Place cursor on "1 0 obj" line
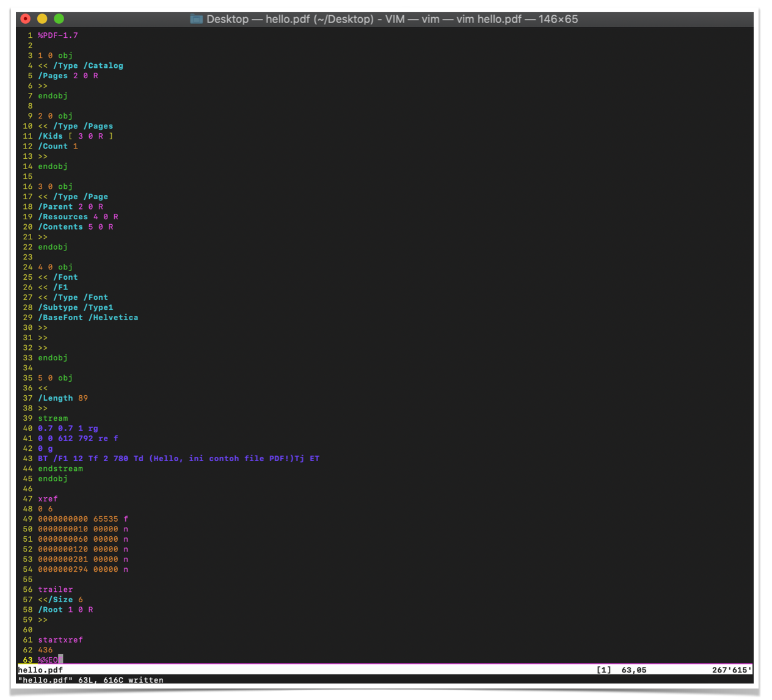The width and height of the screenshot is (772, 700). click(55, 56)
